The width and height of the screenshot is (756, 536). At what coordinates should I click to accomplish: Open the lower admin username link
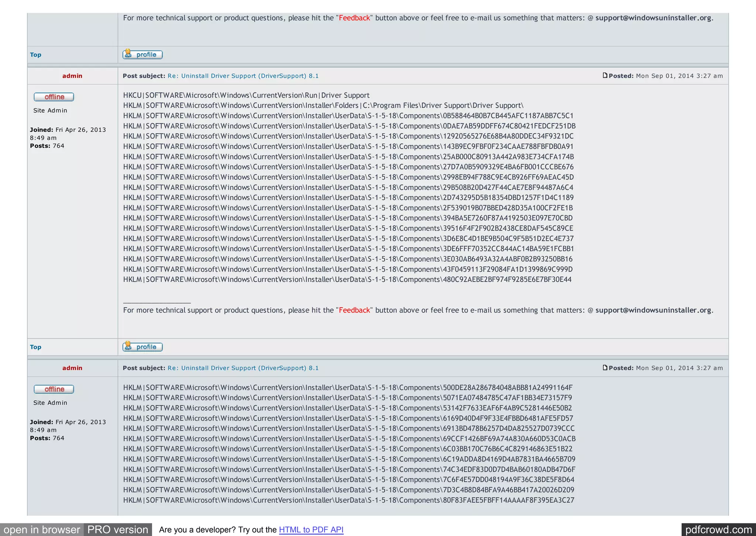[72, 368]
